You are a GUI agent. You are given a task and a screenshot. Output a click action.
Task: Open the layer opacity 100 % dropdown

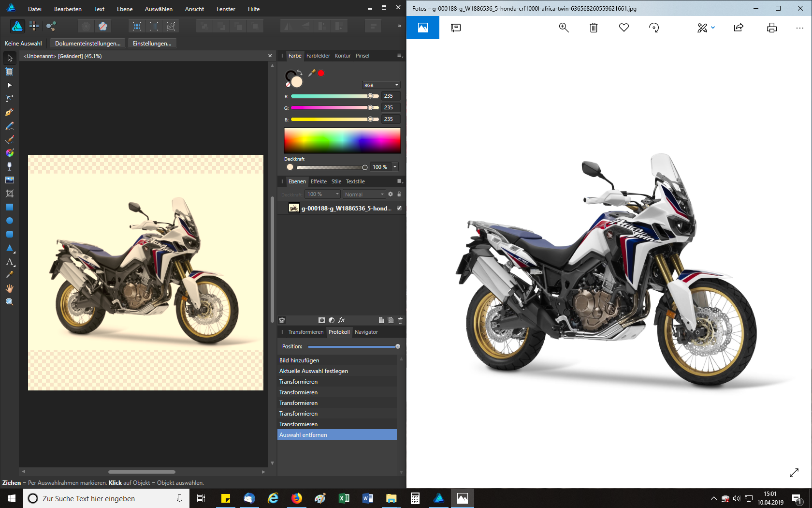(x=323, y=194)
